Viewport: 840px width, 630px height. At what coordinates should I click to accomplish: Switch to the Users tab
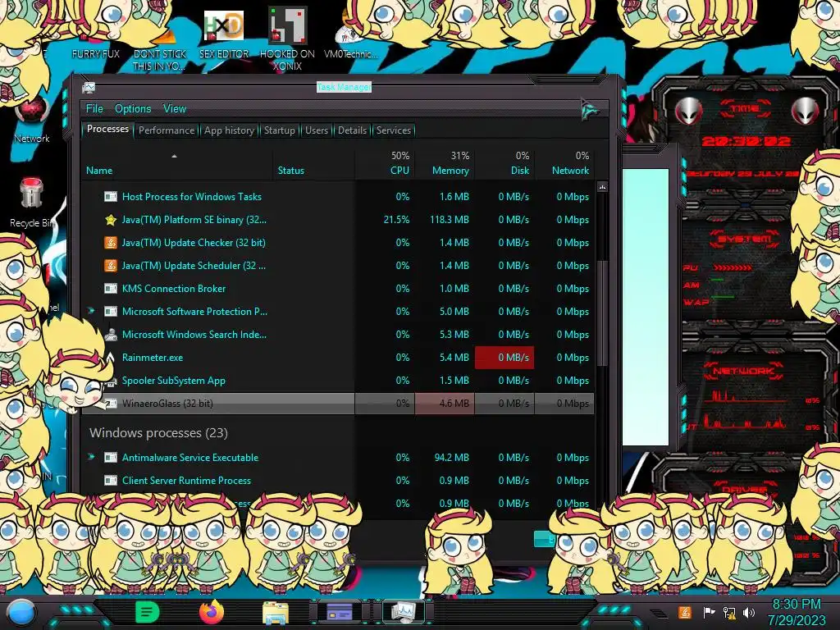tap(316, 130)
